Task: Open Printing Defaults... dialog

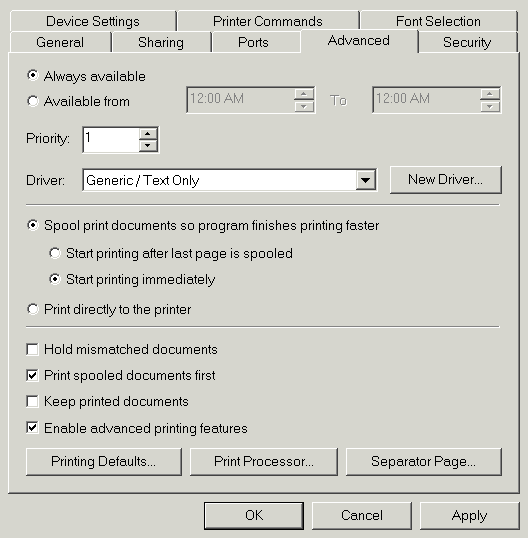Action: click(104, 461)
